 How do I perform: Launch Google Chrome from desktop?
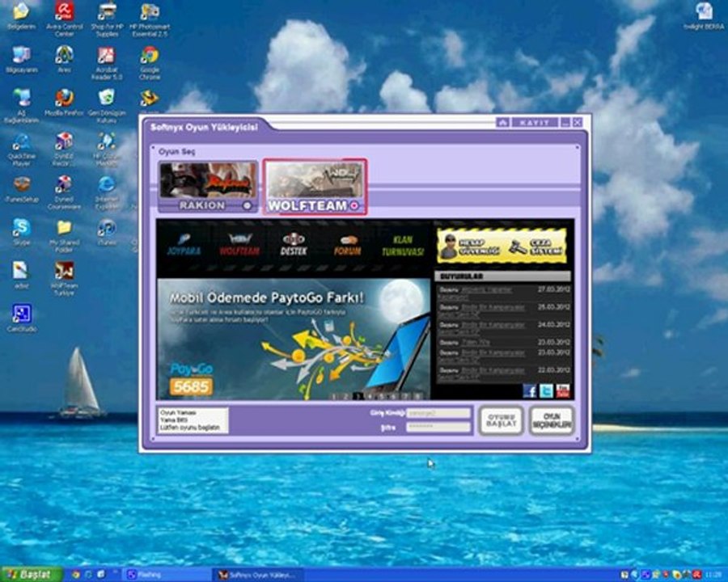(150, 63)
